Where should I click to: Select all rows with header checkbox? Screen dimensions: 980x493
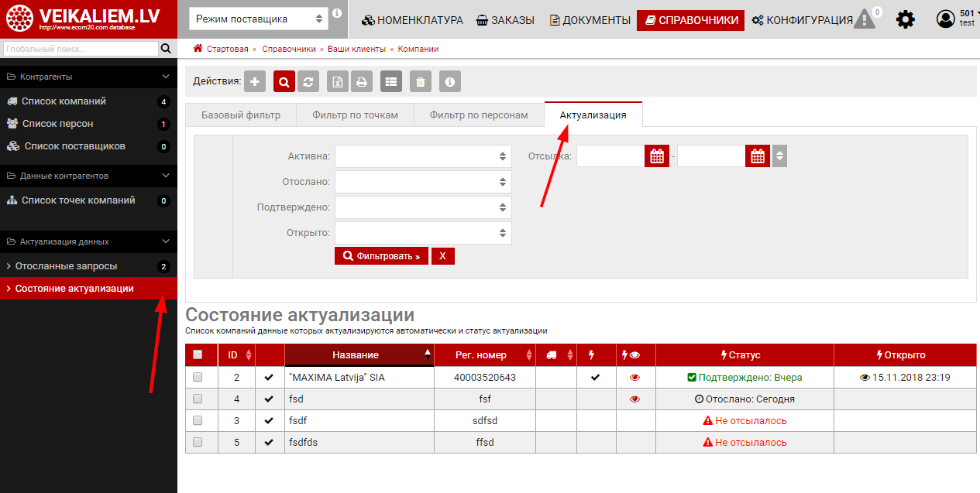click(x=198, y=354)
